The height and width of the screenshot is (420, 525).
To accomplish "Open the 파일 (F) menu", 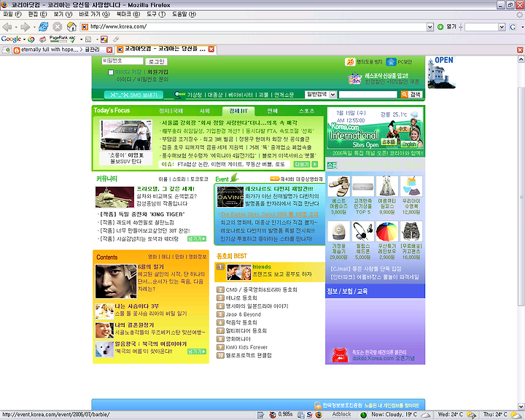I will 12,15.
